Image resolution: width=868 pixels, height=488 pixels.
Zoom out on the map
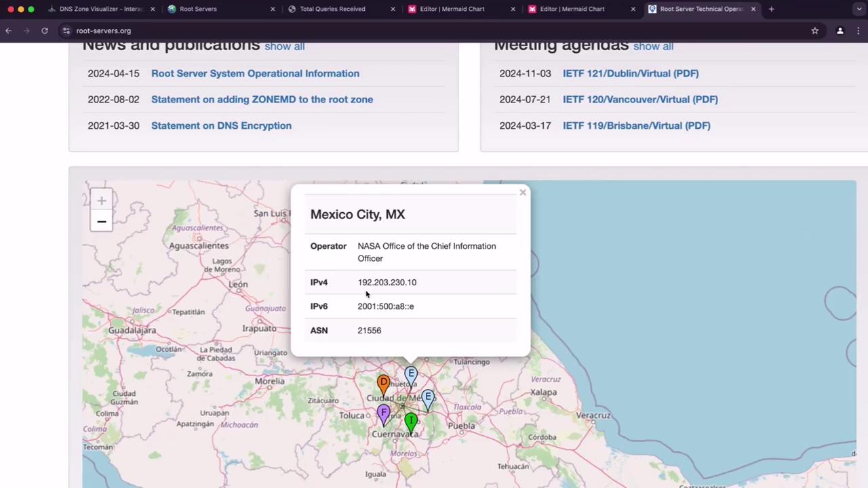click(101, 222)
